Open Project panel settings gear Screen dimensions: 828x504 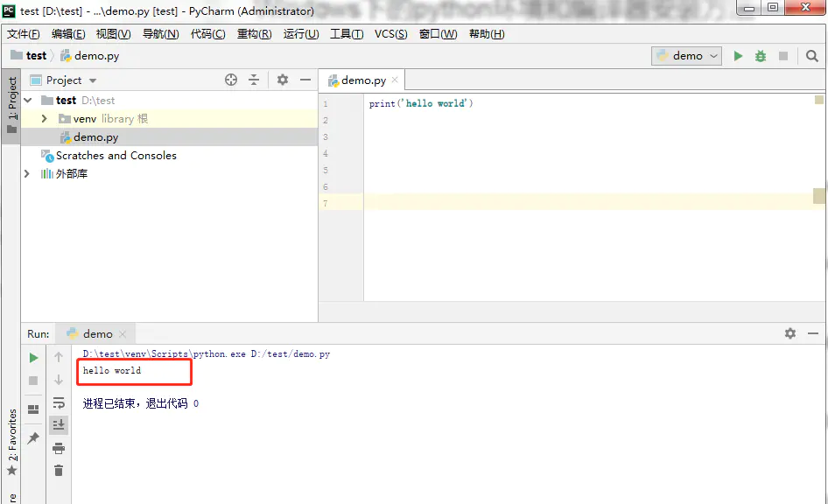pos(283,80)
